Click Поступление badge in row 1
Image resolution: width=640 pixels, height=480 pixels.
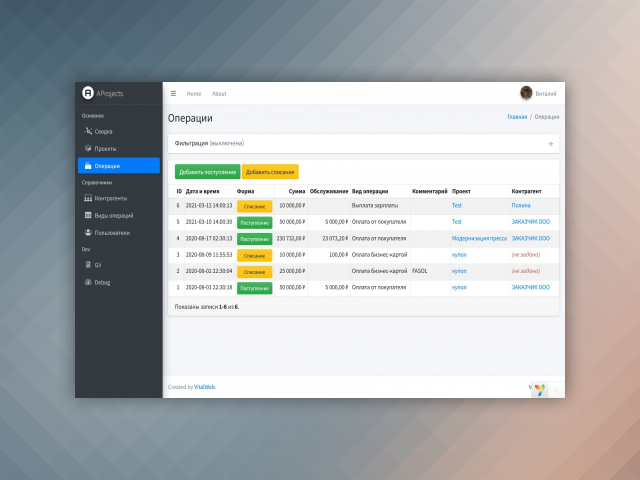point(254,288)
